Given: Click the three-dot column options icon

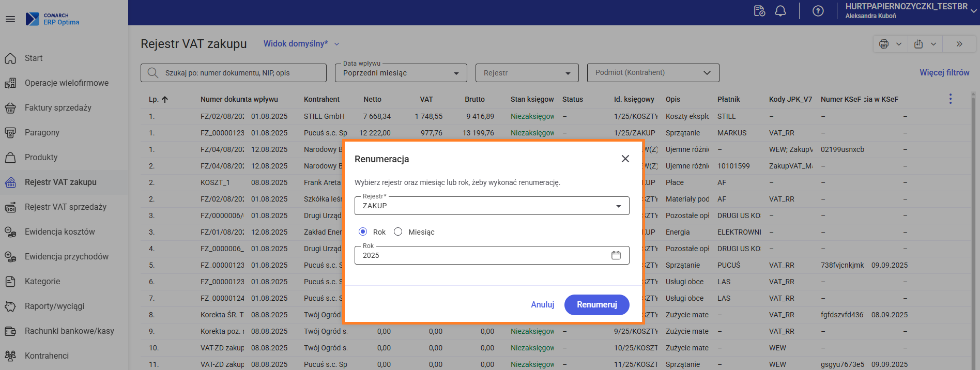Looking at the screenshot, I should [950, 99].
